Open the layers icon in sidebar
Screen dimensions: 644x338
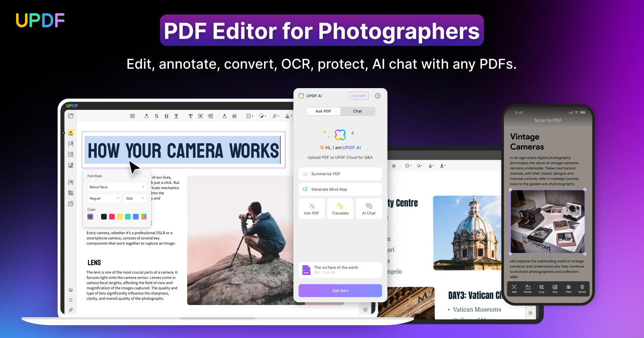71,290
